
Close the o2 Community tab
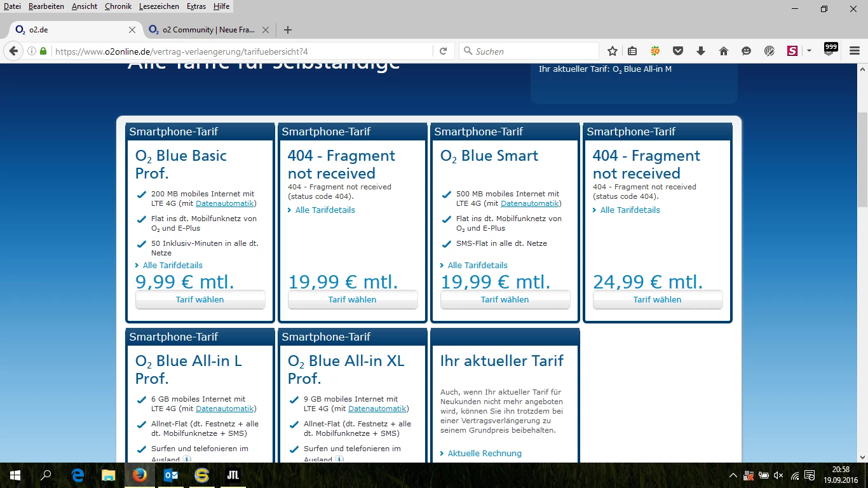(x=266, y=30)
